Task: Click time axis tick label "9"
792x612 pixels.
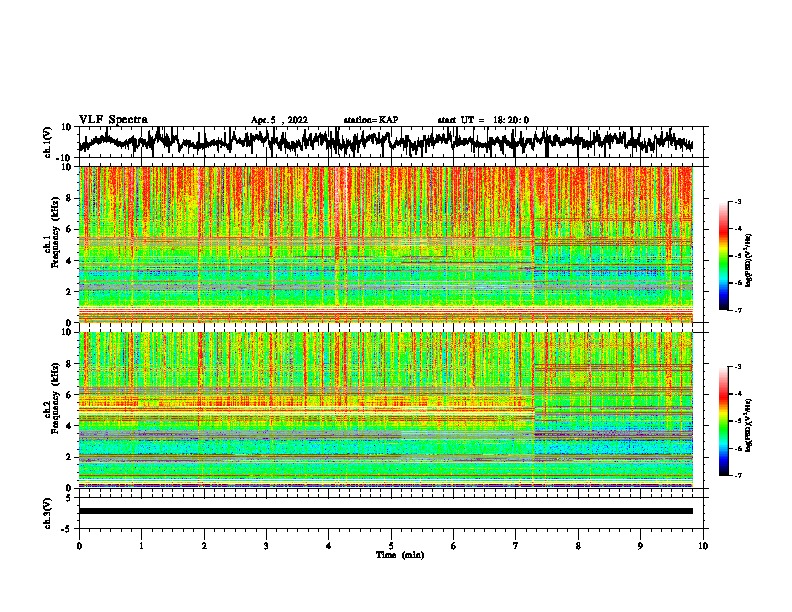Action: click(x=640, y=546)
